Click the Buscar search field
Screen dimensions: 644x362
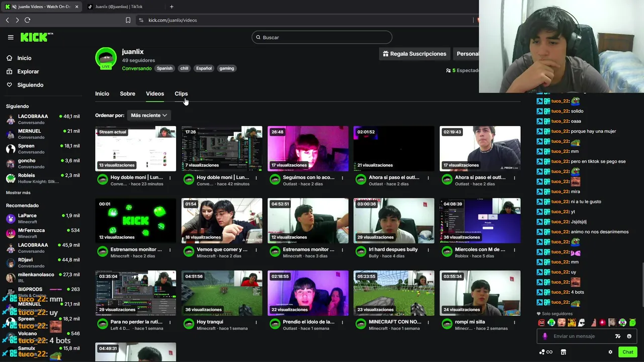coord(322,37)
